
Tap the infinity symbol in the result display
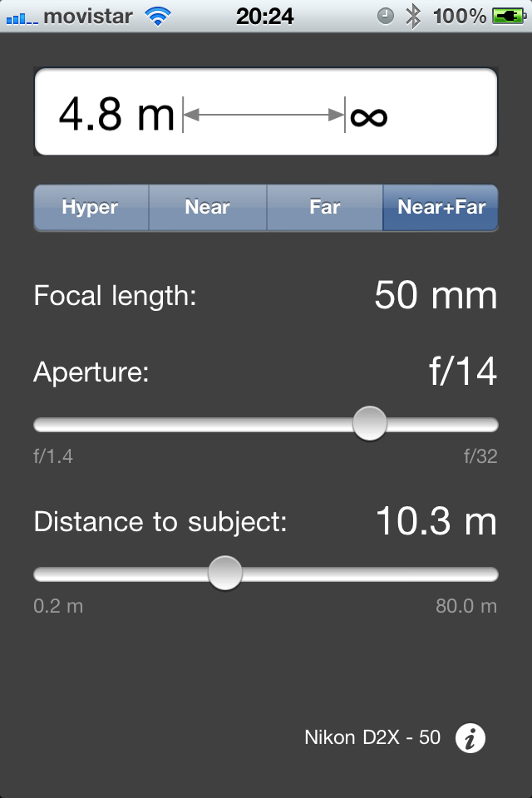[368, 116]
